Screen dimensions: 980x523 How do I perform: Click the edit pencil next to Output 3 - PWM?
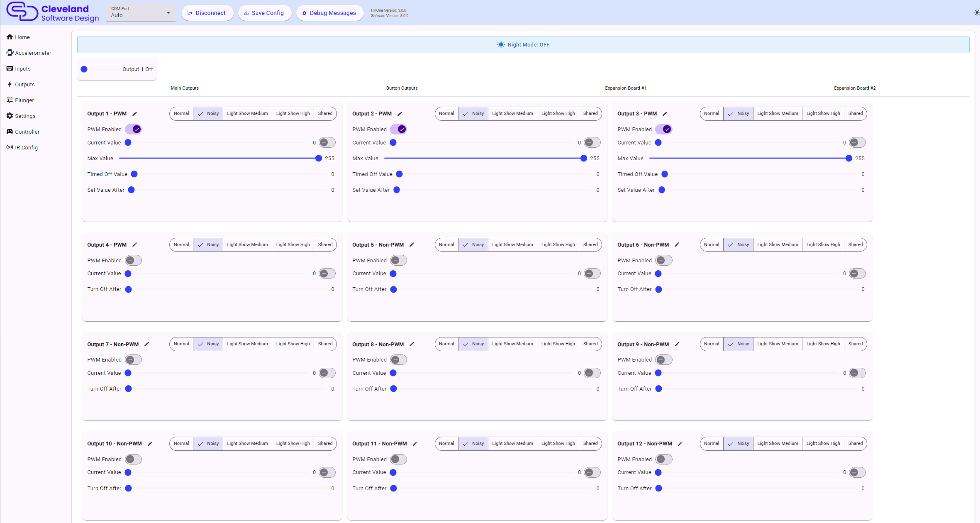(x=665, y=114)
